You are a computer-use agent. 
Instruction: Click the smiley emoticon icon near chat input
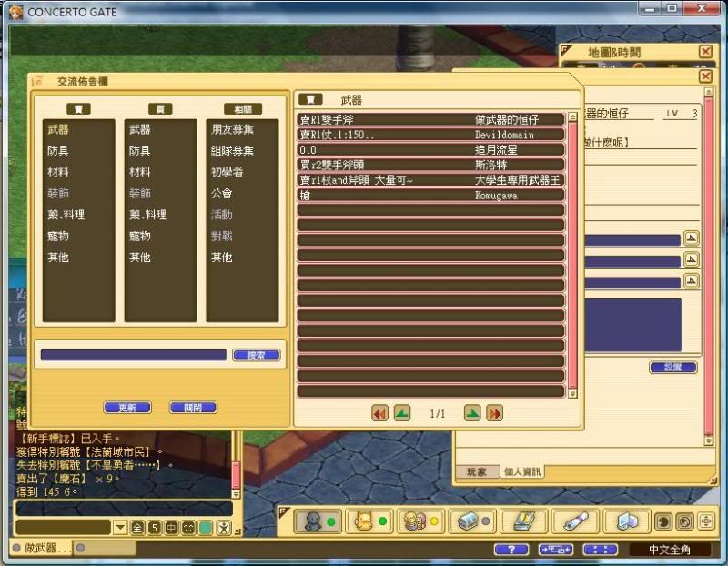click(188, 528)
